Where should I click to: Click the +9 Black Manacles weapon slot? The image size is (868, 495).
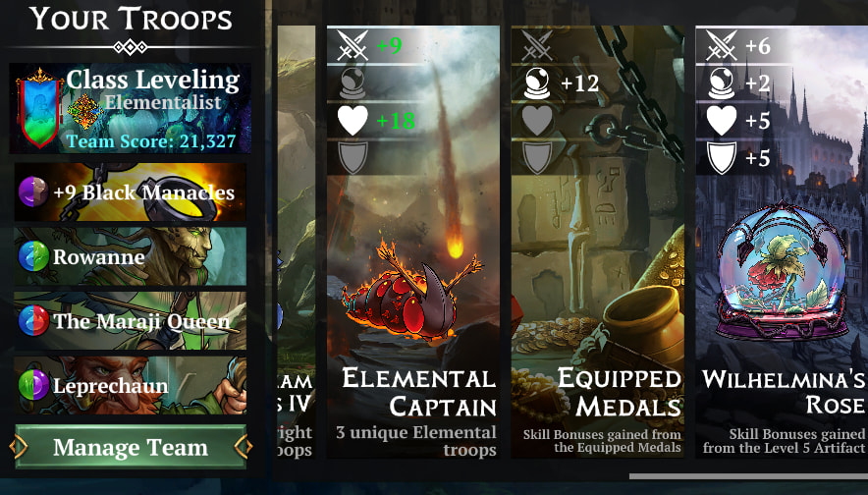pos(130,192)
